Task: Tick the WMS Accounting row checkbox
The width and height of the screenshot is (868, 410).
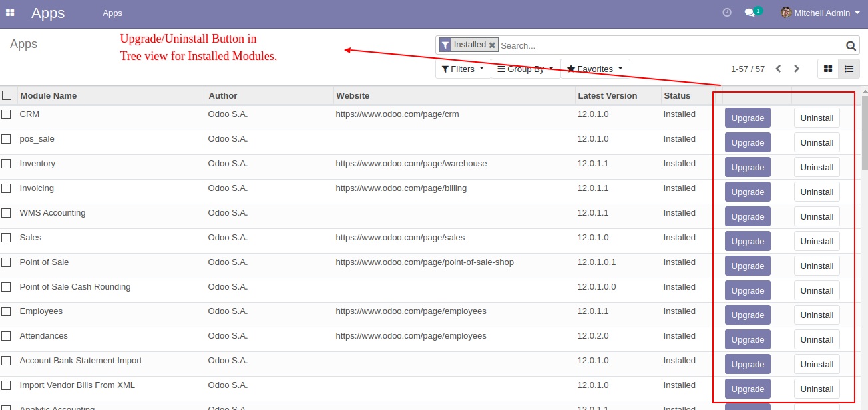Action: [6, 213]
